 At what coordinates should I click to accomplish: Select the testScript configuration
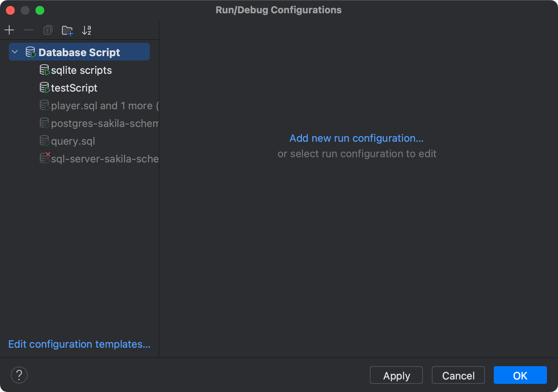coord(74,88)
